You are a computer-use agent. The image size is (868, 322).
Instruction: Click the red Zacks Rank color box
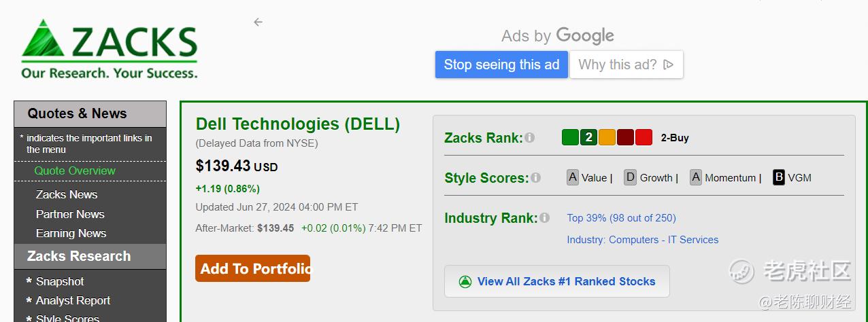(x=644, y=137)
